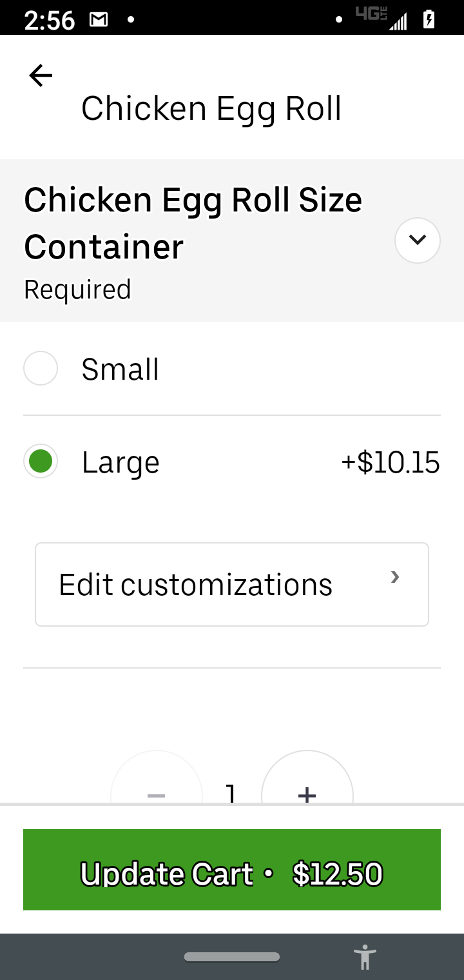This screenshot has height=980, width=464.
Task: Tap the battery charging icon
Action: (429, 20)
